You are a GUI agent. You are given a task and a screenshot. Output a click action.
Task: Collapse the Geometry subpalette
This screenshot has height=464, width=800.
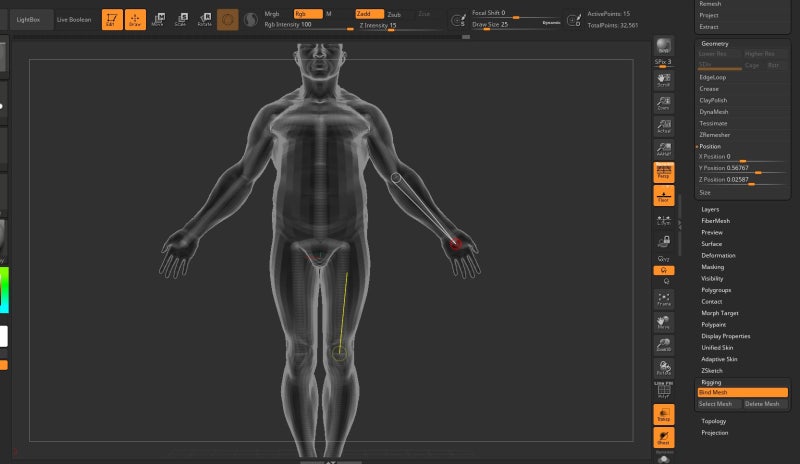[x=715, y=44]
